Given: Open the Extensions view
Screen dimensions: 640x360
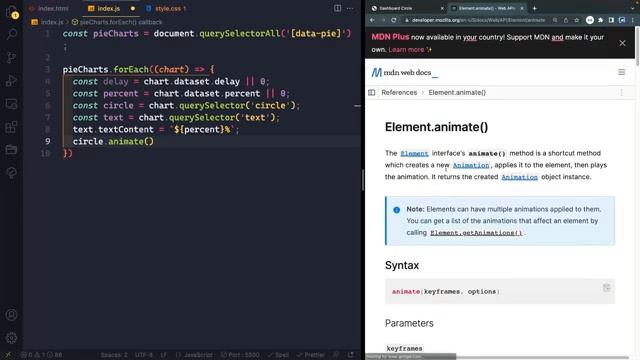Looking at the screenshot, I should [x=11, y=127].
